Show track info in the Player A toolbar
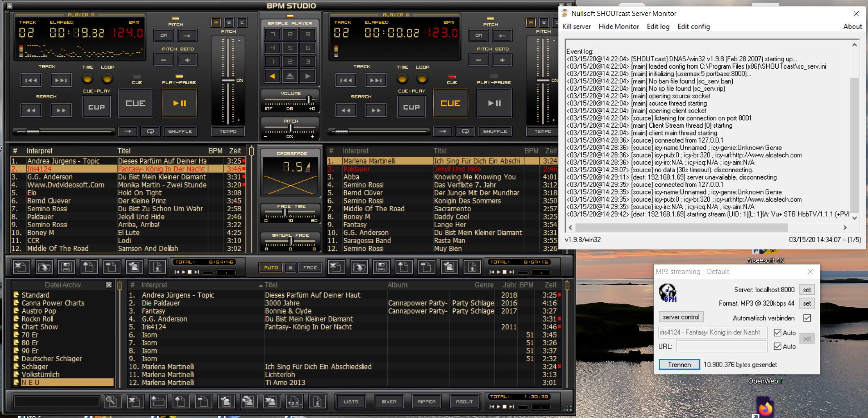The image size is (868, 418). 157,267
